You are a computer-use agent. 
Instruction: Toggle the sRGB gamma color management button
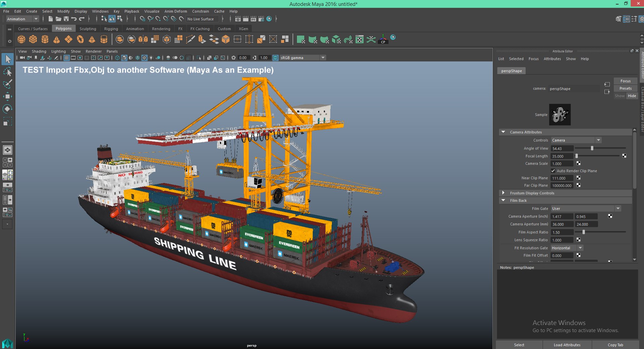[275, 58]
